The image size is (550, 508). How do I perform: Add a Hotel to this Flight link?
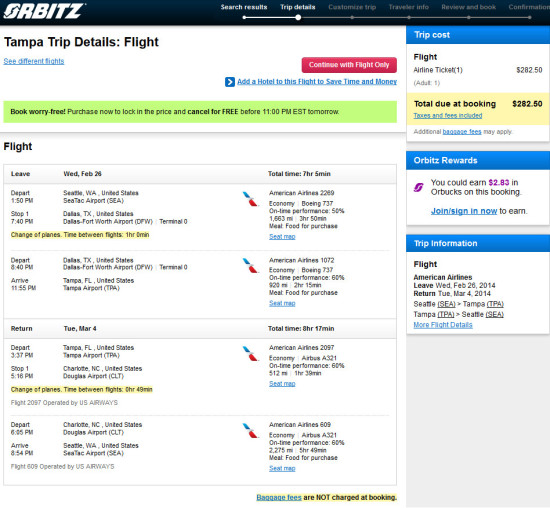(x=317, y=81)
